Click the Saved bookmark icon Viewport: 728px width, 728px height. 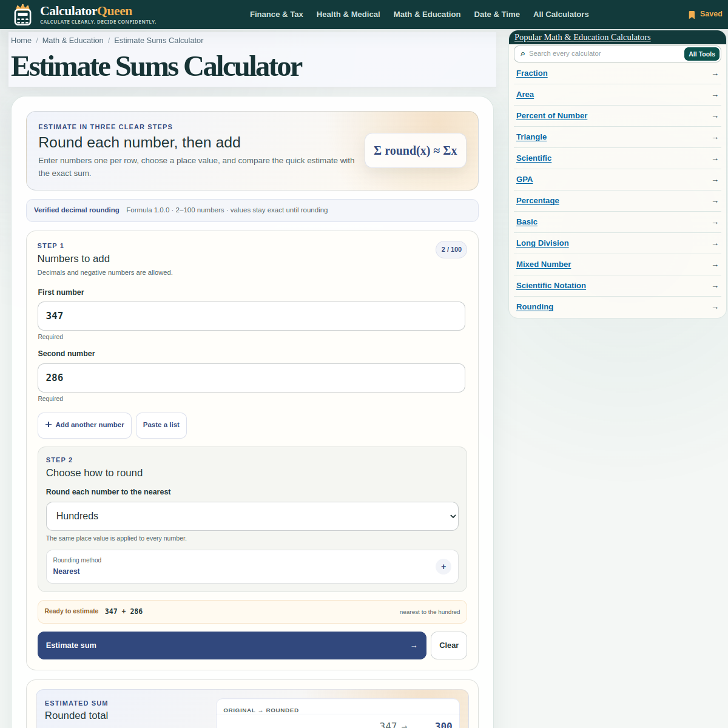coord(692,15)
